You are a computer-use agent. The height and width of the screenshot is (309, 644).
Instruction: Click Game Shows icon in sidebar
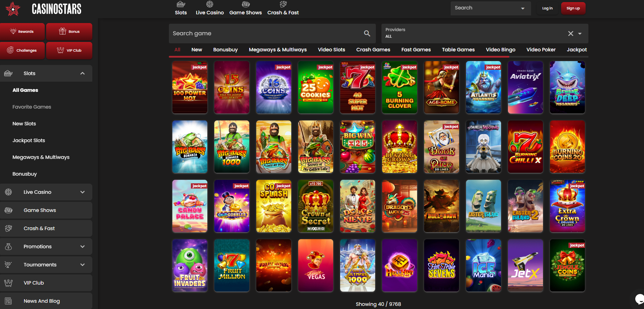pyautogui.click(x=8, y=210)
